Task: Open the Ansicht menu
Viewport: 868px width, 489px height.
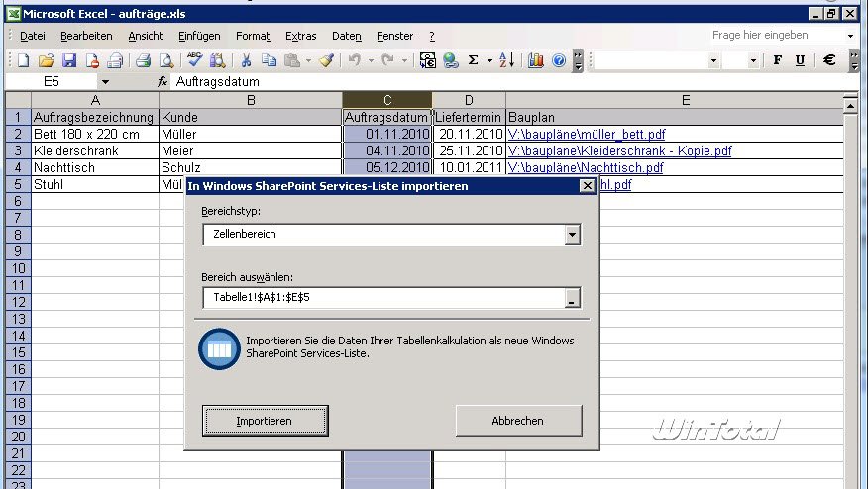Action: [146, 36]
